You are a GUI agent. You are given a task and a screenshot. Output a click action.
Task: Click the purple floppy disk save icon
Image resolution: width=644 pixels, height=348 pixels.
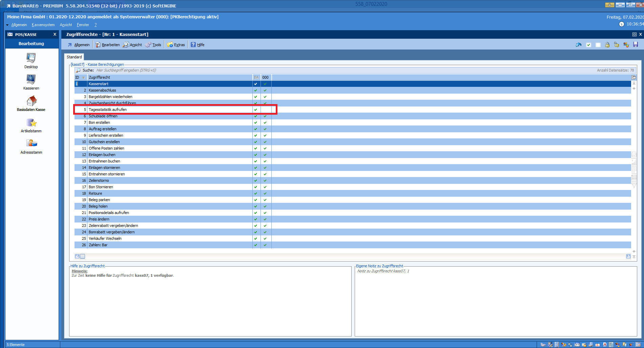[x=636, y=45]
